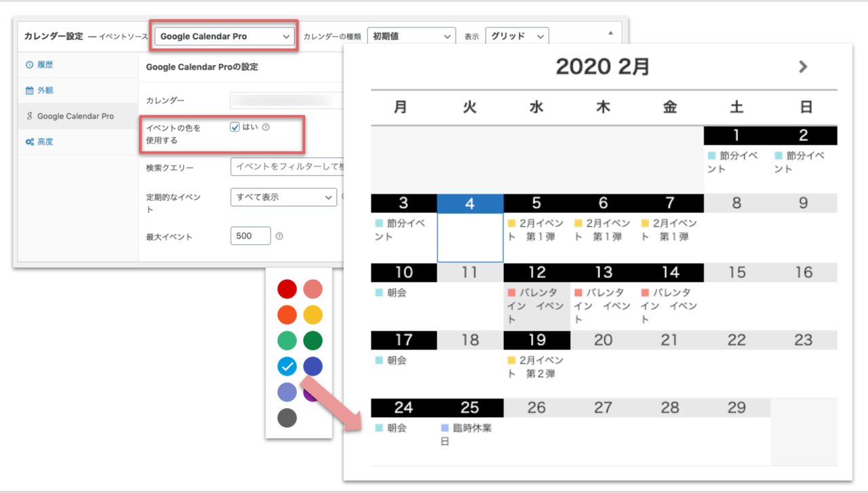Click the 最大イベント field showing 500
This screenshot has height=493, width=868.
(x=251, y=236)
